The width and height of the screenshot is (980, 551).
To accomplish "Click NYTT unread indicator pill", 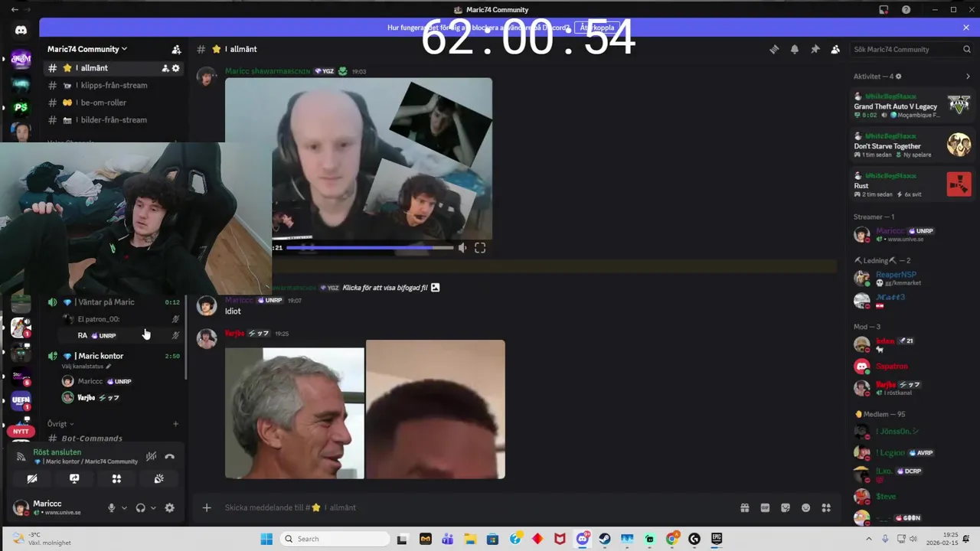I will 21,432.
